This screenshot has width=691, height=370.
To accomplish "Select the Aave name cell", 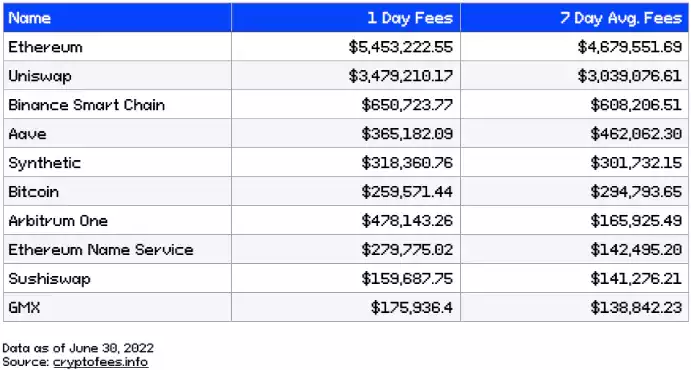I will [x=117, y=133].
